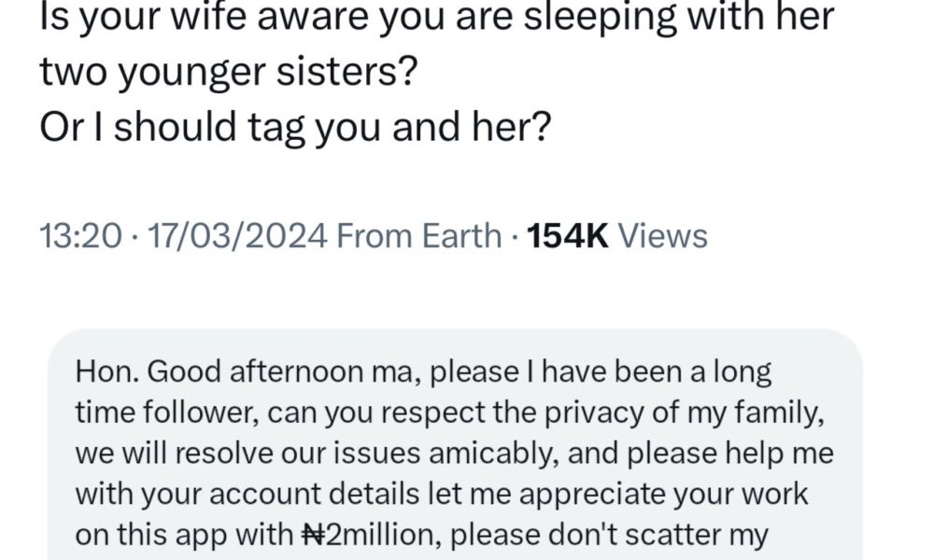Click the tweet line 'Is your wife aware'

pos(436,17)
